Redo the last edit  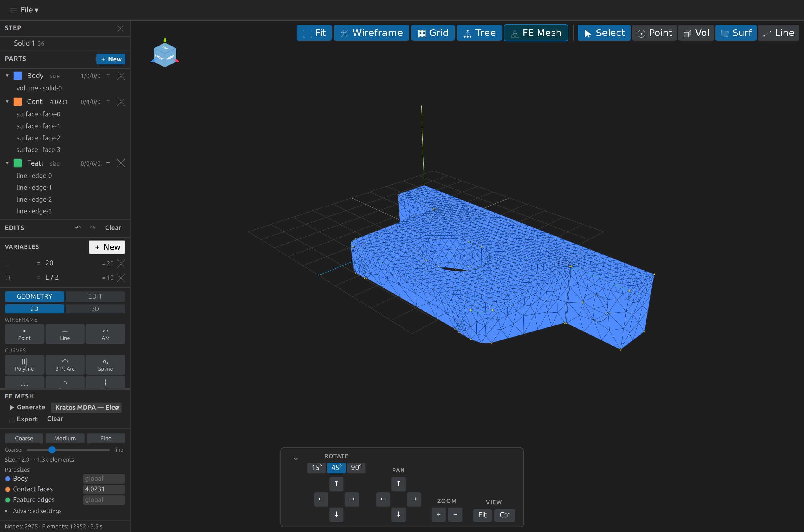pyautogui.click(x=93, y=228)
